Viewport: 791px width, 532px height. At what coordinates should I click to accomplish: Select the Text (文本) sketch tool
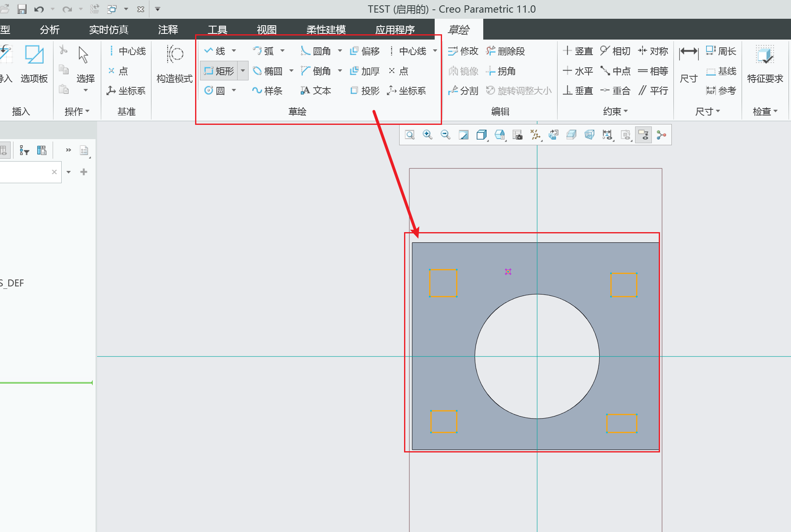[x=316, y=91]
